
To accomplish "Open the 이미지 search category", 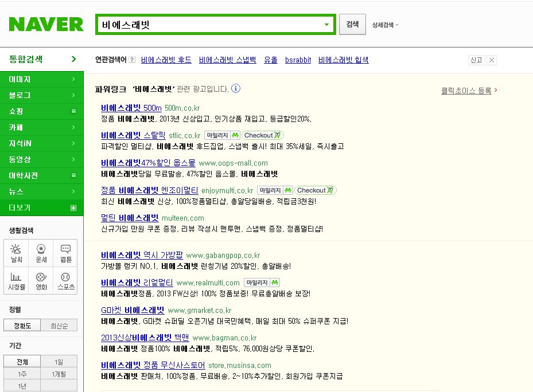I will [x=42, y=79].
